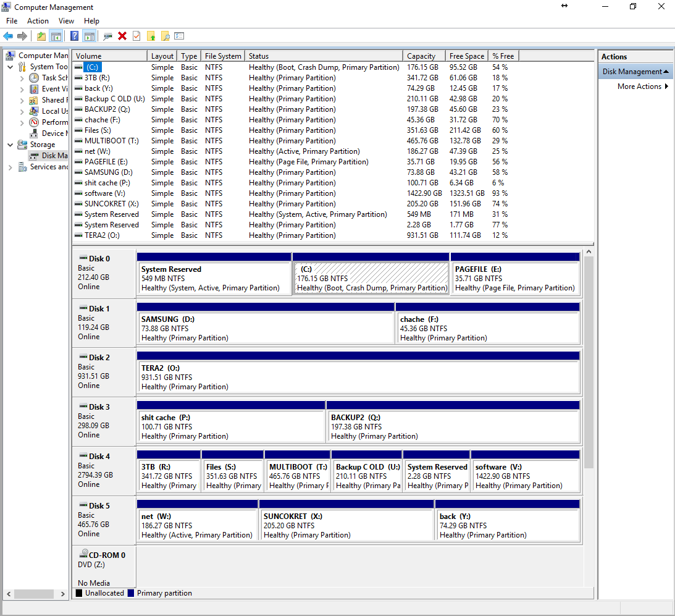Select the Disk Management tree item

[x=49, y=156]
